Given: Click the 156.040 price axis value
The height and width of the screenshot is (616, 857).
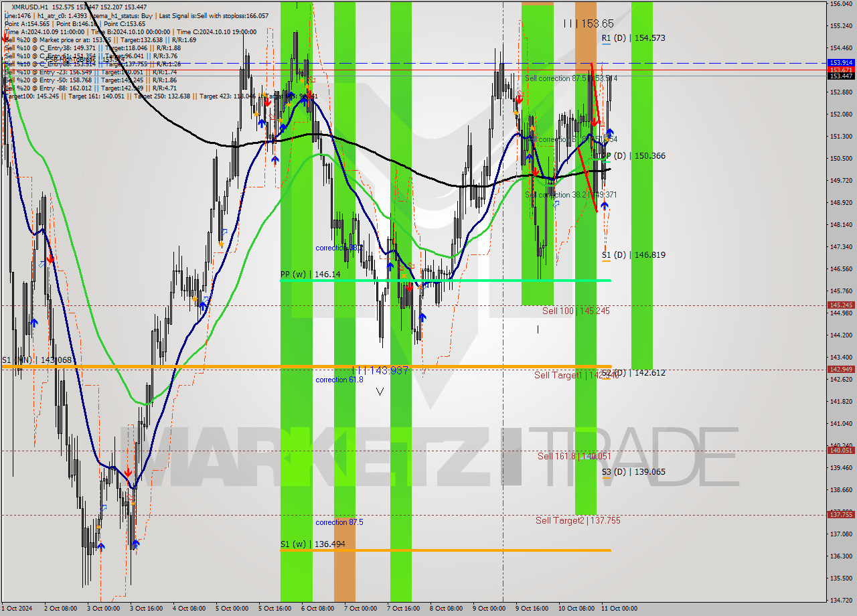Looking at the screenshot, I should click(x=841, y=4).
